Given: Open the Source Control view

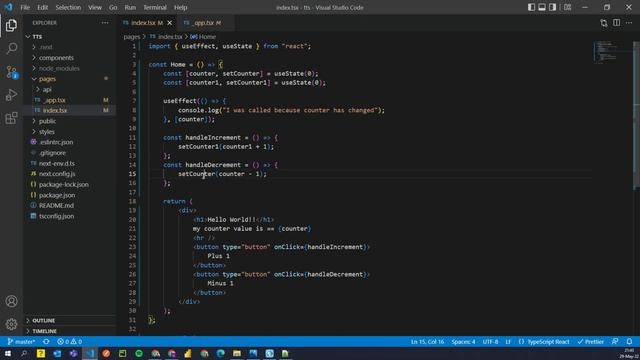Looking at the screenshot, I should (x=11, y=72).
